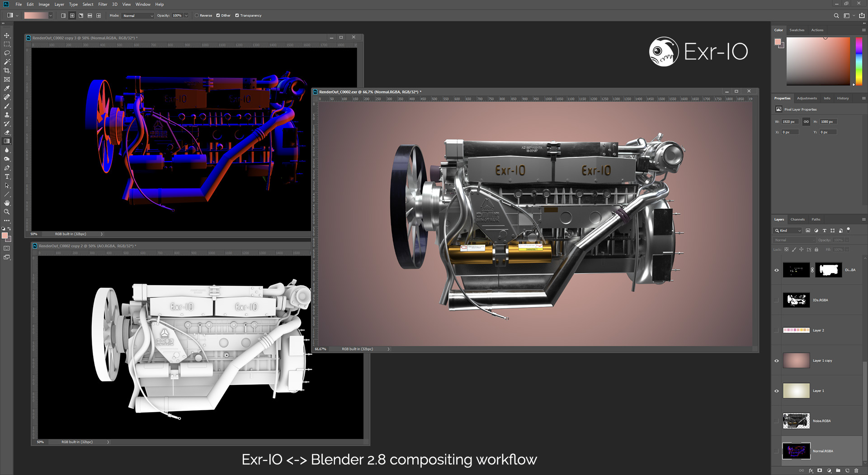Switch to the Adjustments tab
The height and width of the screenshot is (475, 868).
pos(807,98)
